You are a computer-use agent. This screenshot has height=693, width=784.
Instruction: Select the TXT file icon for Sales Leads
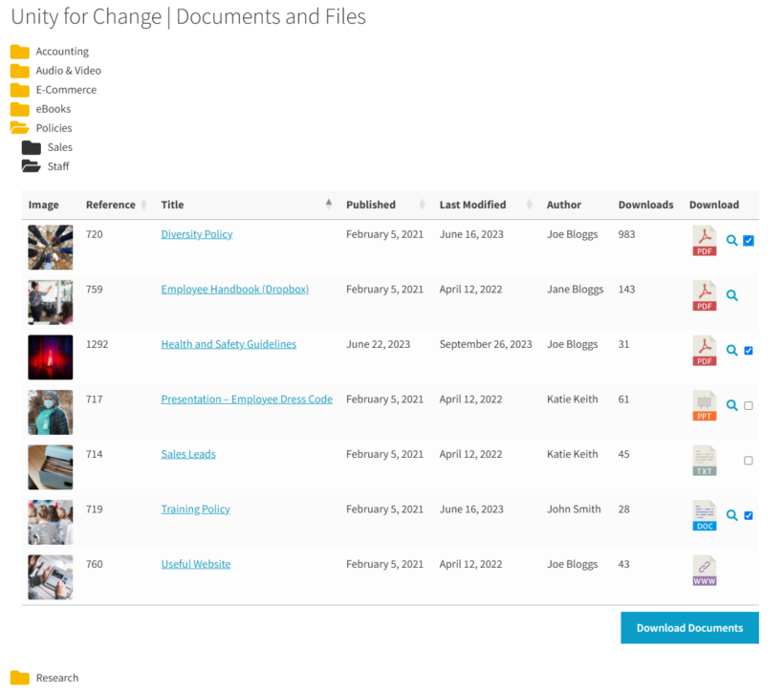704,460
